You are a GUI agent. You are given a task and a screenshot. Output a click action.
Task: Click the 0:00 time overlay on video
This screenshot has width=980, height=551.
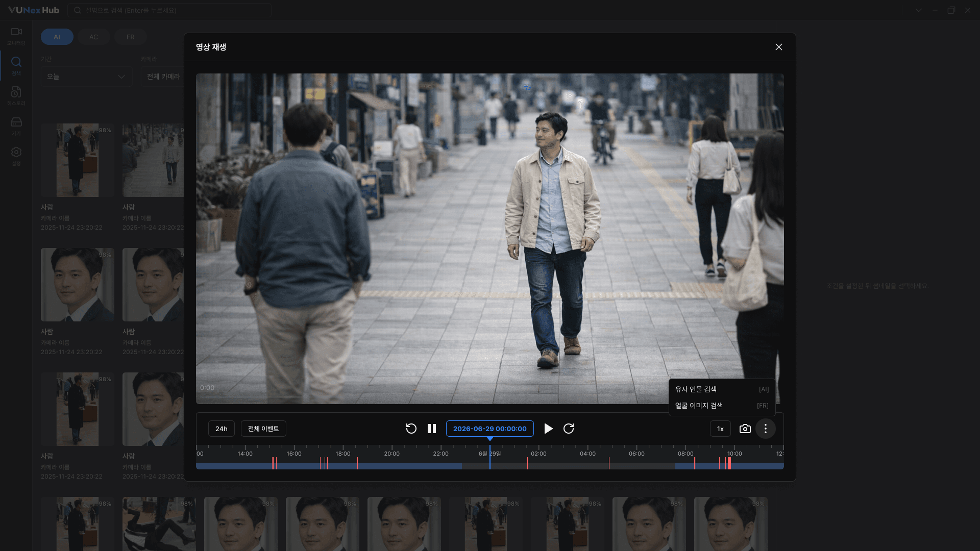point(207,388)
